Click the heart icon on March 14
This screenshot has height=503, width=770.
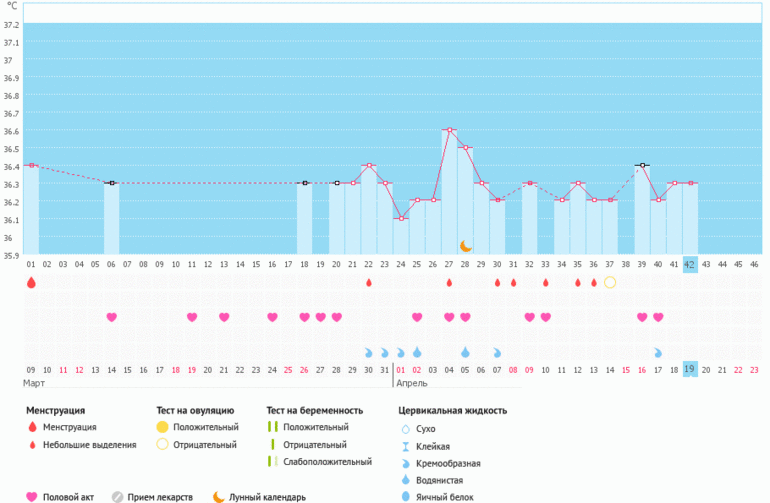point(112,317)
